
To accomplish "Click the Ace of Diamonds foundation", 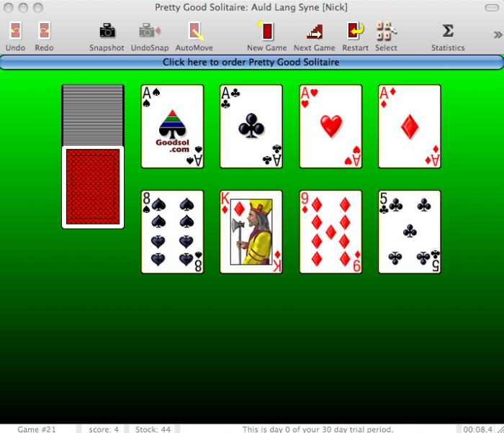I will (410, 127).
